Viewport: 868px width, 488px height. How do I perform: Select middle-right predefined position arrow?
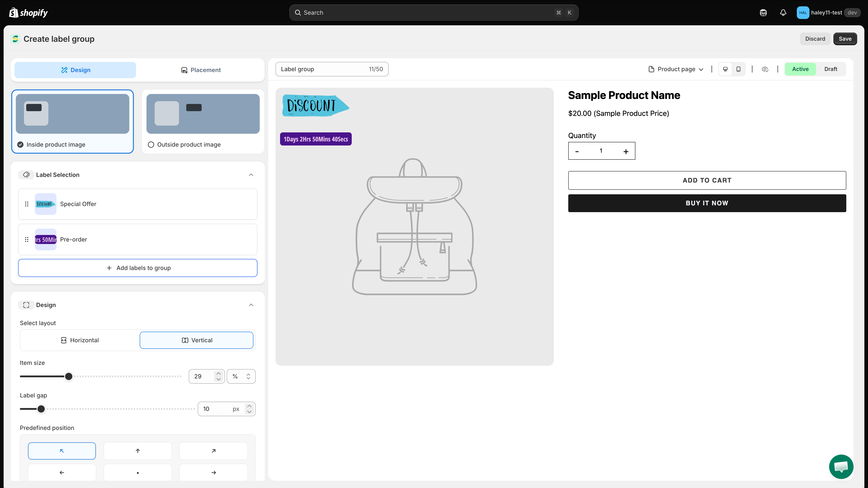coord(213,472)
